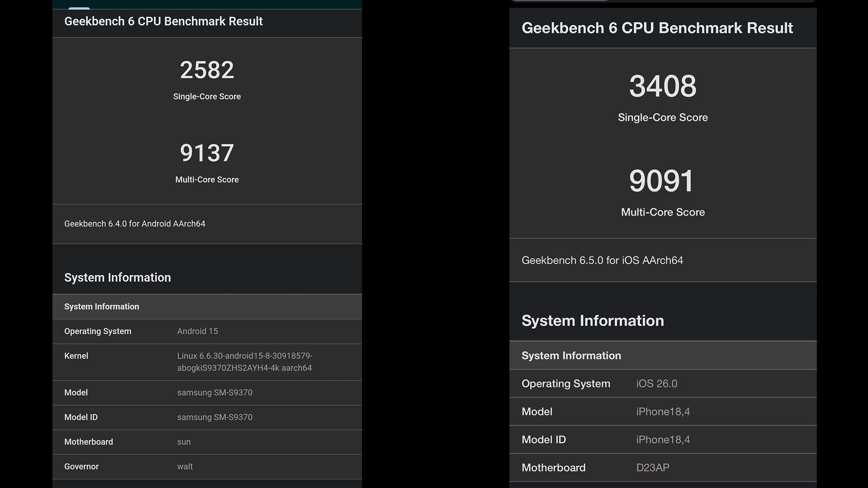The image size is (868, 488).
Task: Click 'Multi-Core Score' label under 9091
Action: (663, 212)
